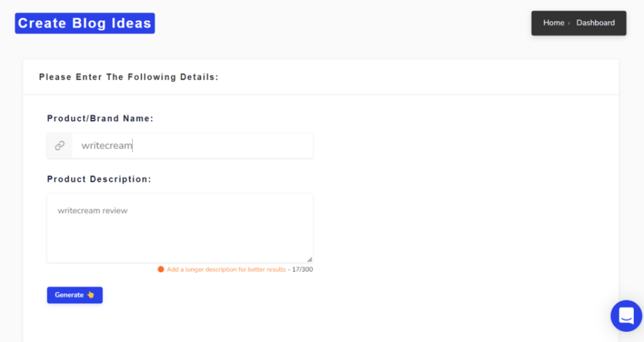Go to Home via the breadcrumb

[x=553, y=23]
